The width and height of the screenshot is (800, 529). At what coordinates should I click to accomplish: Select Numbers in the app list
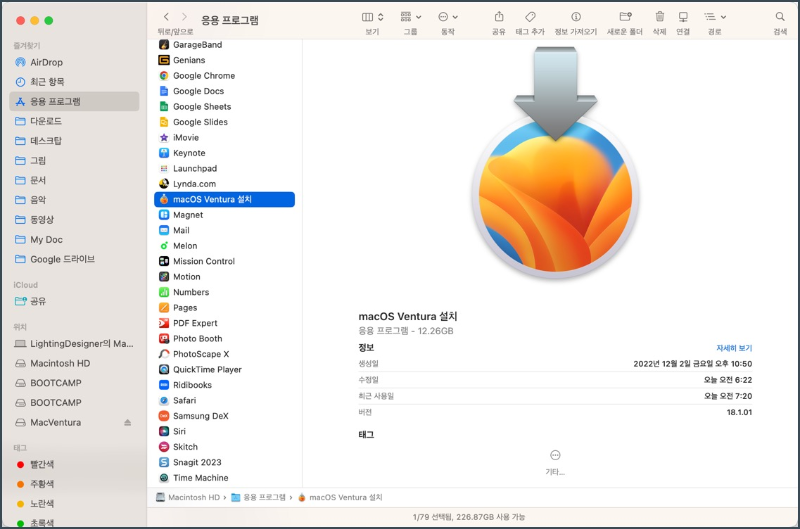pyautogui.click(x=224, y=292)
